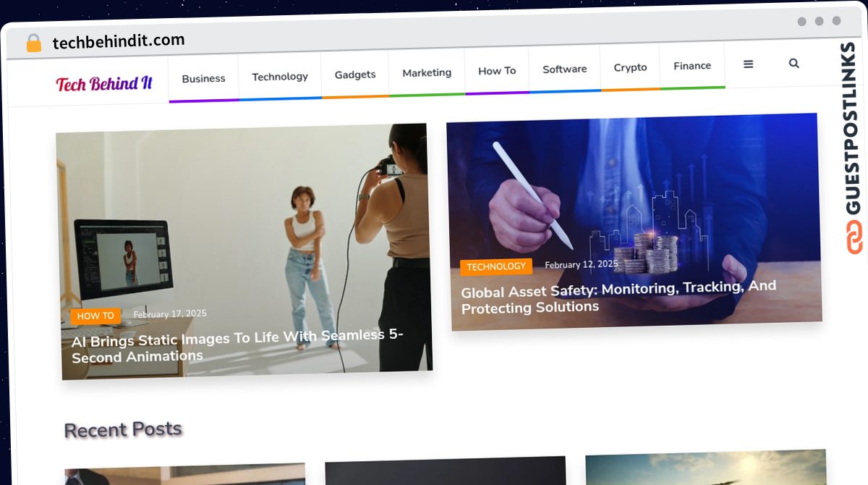Open the Business menu item
This screenshot has height=485, width=868.
pos(203,78)
